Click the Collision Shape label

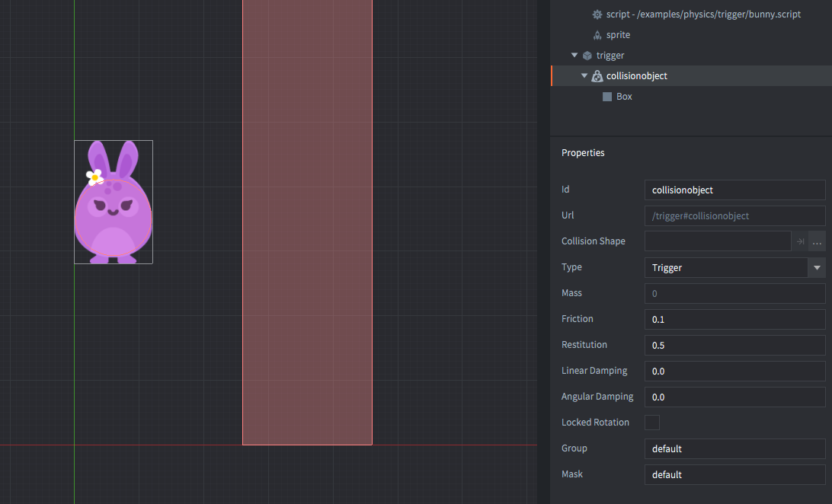pos(594,241)
